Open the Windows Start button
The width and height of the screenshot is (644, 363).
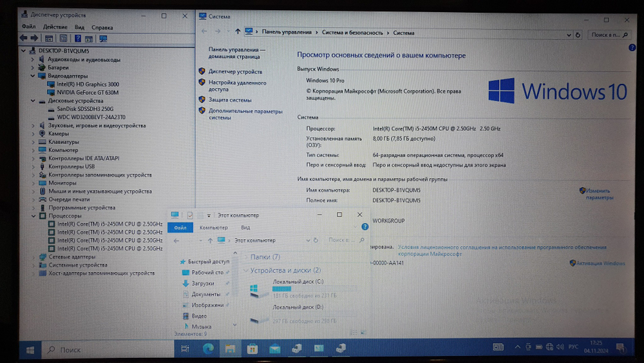pyautogui.click(x=30, y=350)
